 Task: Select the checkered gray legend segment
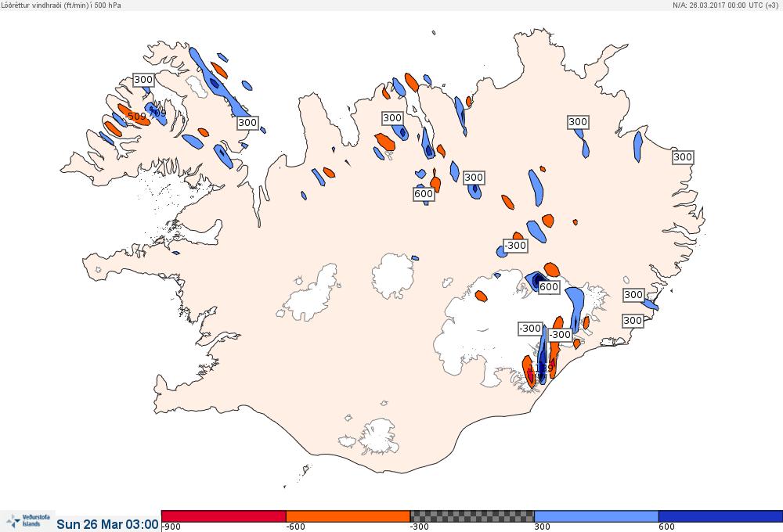[x=472, y=516]
